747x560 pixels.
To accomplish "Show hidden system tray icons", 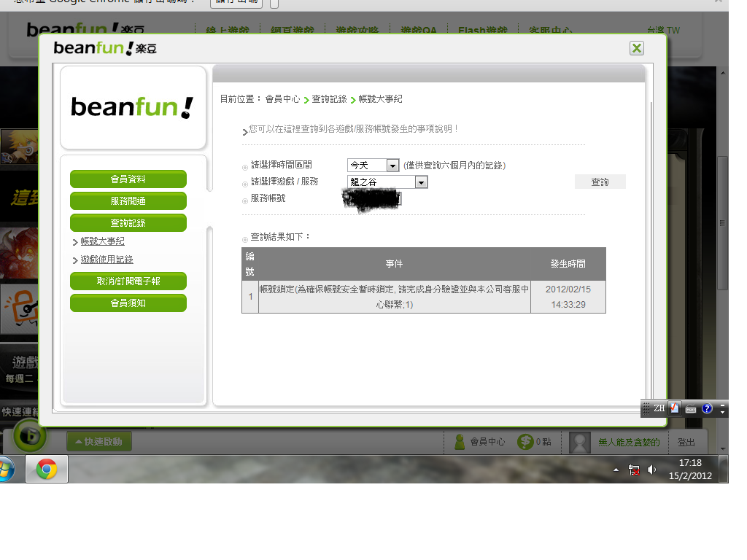I will coord(616,470).
